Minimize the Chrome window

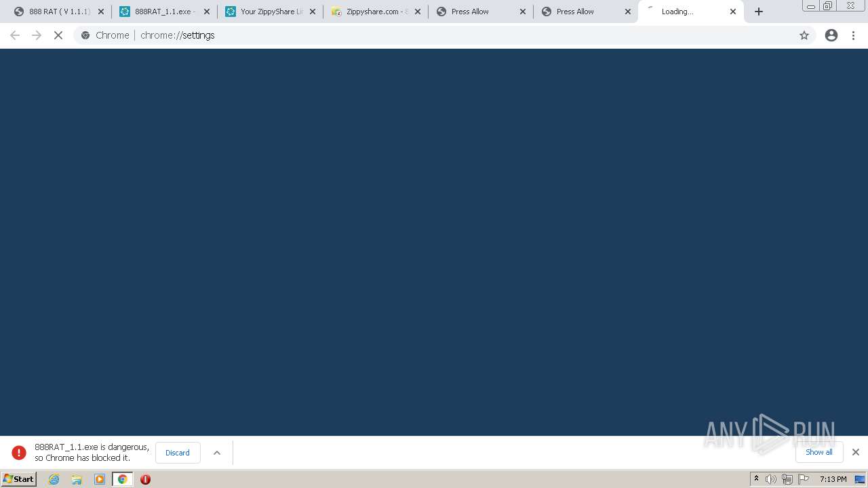(x=811, y=6)
